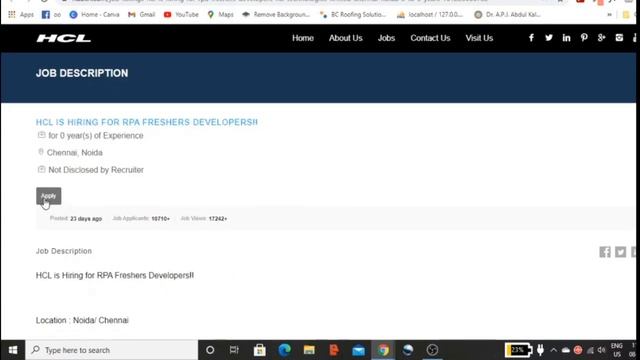The image size is (640, 360).
Task: Switch to Google Chrome taskbar icon
Action: pyautogui.click(x=383, y=350)
